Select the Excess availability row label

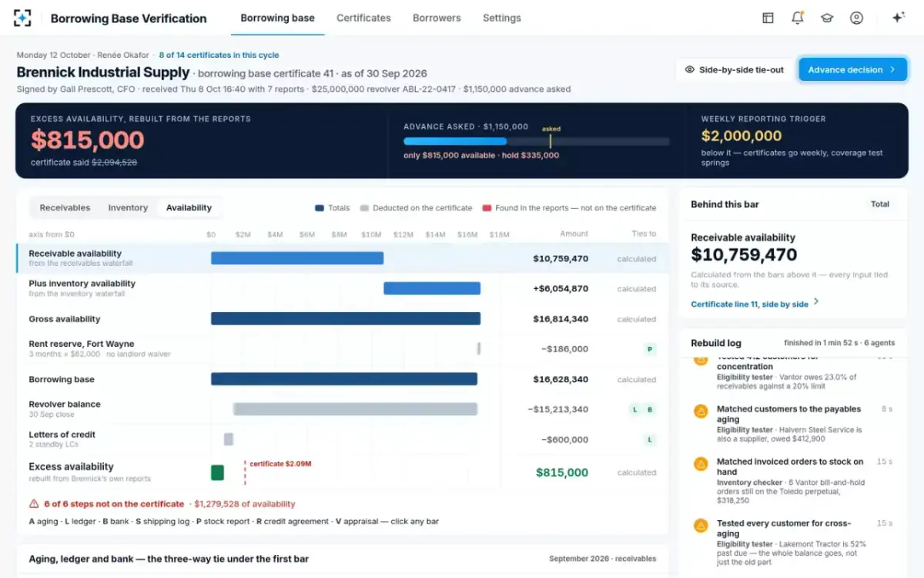(71, 466)
